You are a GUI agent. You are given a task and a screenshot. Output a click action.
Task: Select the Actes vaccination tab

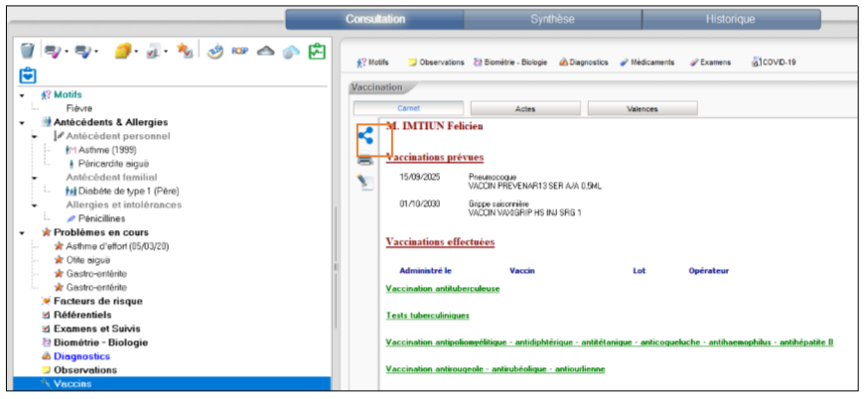525,108
